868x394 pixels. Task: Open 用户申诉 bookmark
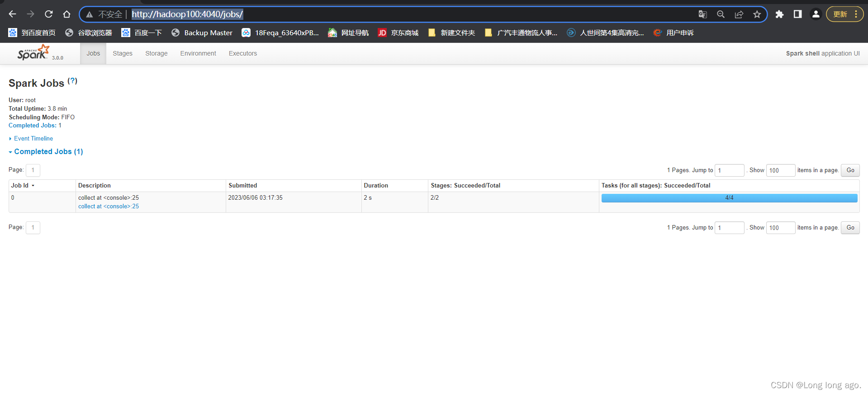pyautogui.click(x=673, y=33)
